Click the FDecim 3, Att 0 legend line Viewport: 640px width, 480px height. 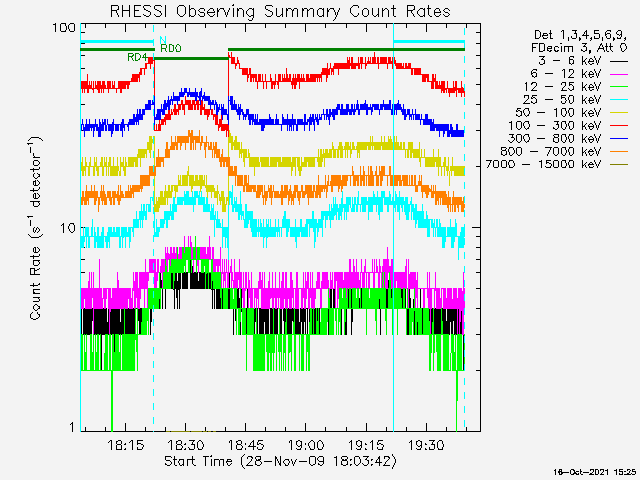[579, 48]
